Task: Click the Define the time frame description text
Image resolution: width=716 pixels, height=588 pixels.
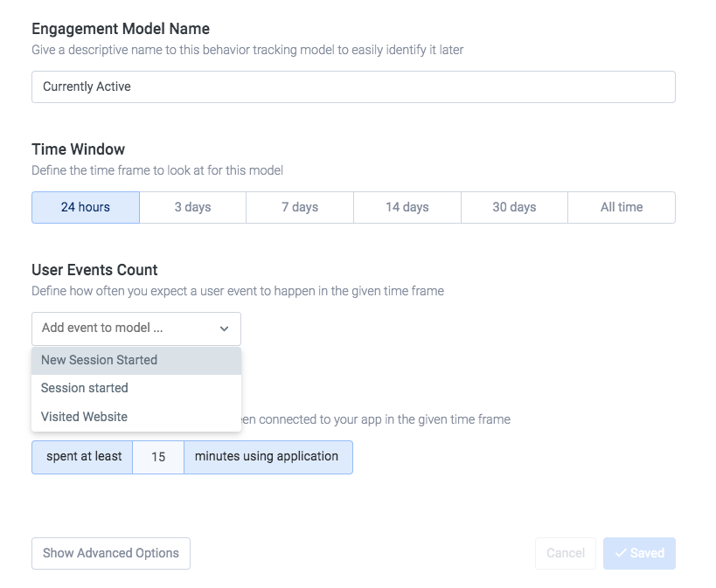Action: tap(157, 170)
